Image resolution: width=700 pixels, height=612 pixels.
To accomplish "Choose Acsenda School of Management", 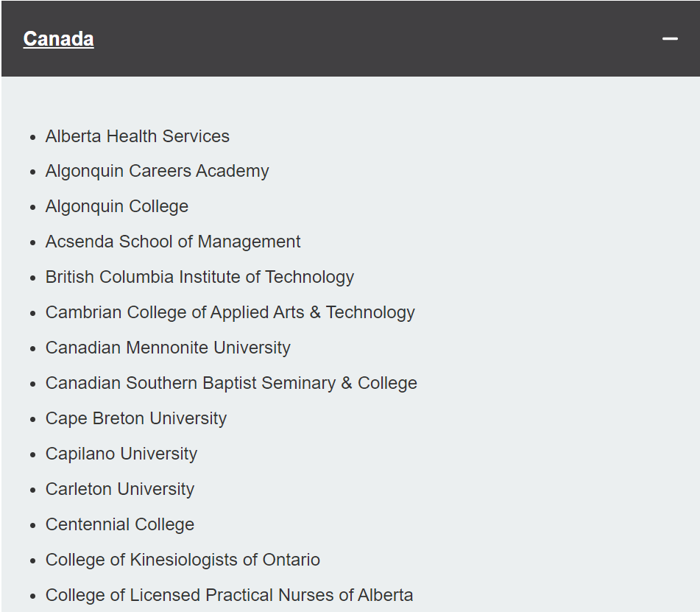I will pos(173,242).
